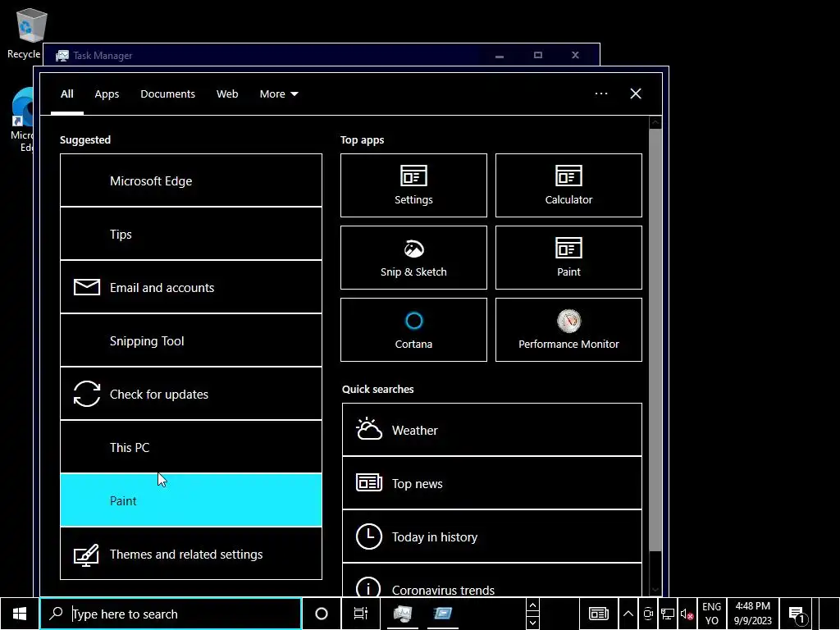This screenshot has height=630, width=840.
Task: Click the taskbar scroll down arrow
Action: coord(532,622)
